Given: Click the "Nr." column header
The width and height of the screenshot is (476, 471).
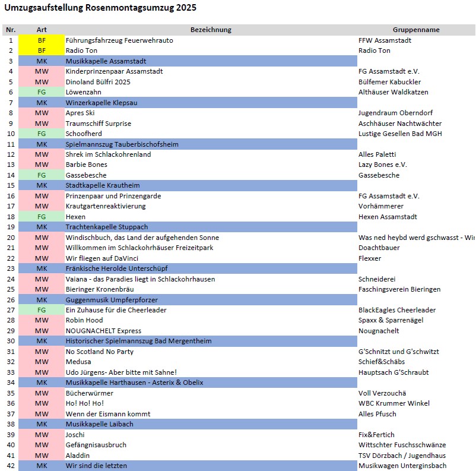Looking at the screenshot, I should (x=11, y=30).
